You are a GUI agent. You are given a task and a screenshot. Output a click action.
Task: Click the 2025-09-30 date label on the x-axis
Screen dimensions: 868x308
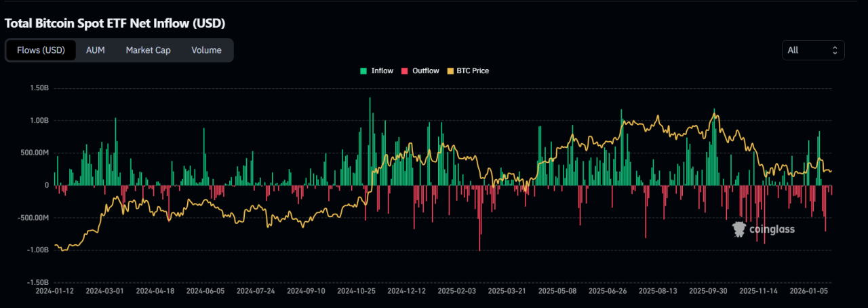click(708, 290)
